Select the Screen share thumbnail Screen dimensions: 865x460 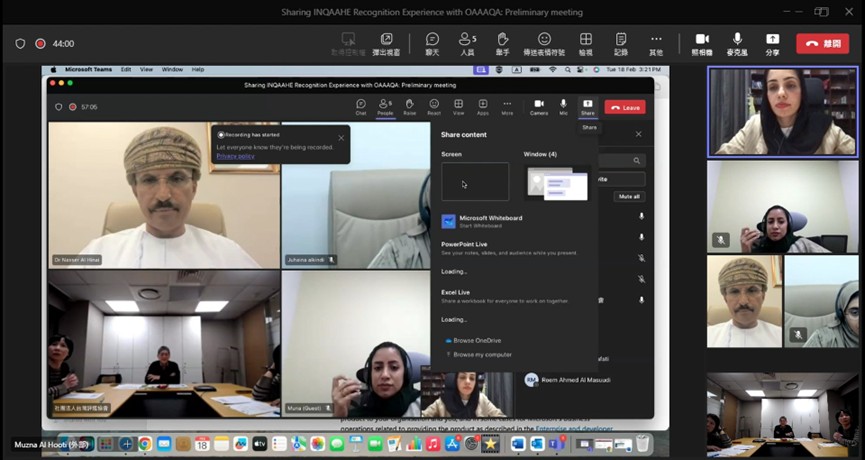coord(475,181)
